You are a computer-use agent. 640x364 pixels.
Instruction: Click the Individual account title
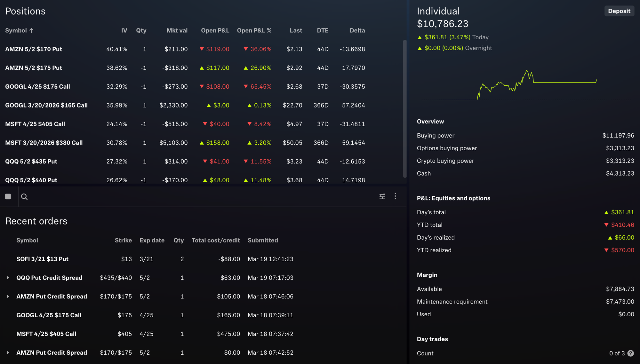point(438,11)
